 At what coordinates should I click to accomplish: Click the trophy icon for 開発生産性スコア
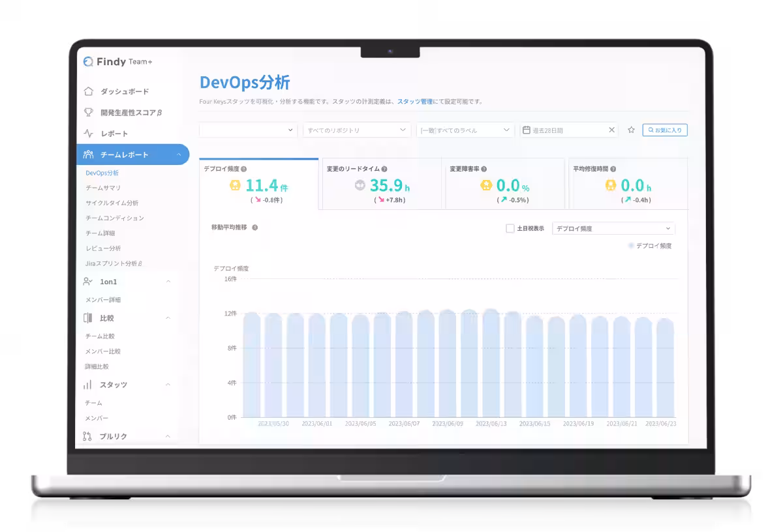coord(88,112)
